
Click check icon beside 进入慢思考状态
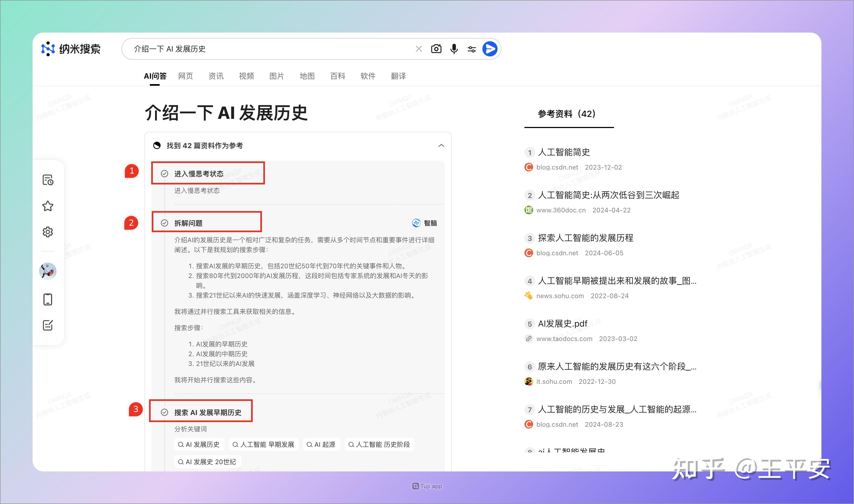[165, 174]
